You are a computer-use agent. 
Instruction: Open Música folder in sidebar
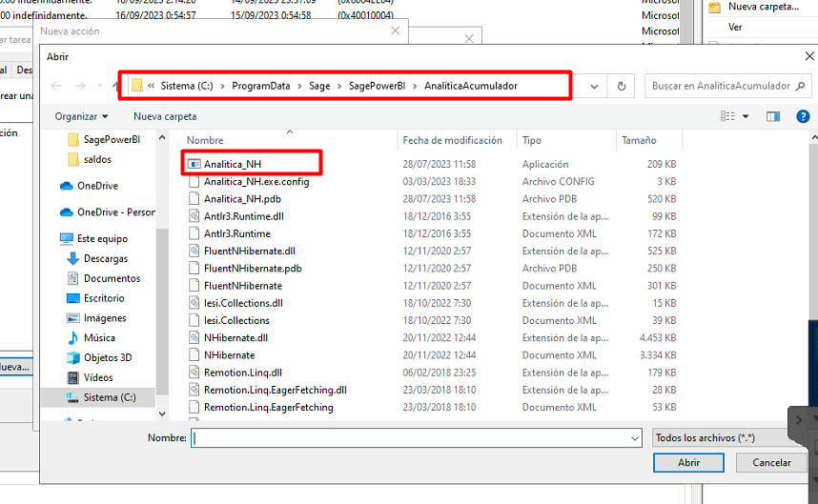(92, 337)
